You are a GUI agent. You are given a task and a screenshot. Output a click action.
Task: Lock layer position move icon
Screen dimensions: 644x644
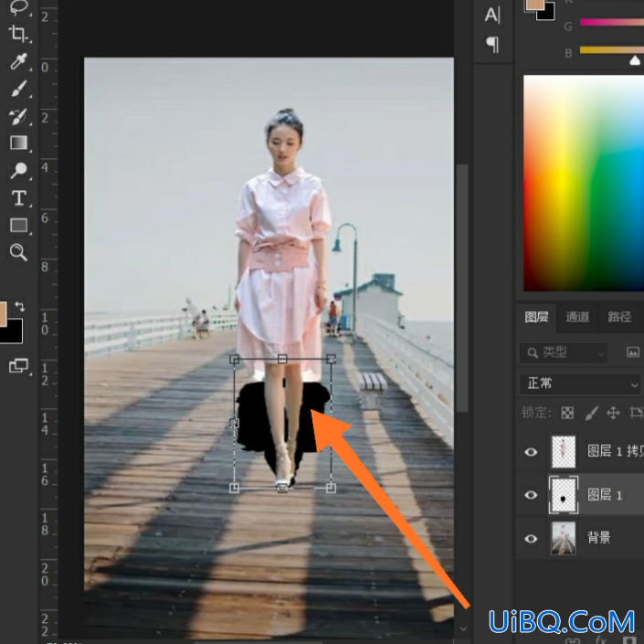[613, 413]
